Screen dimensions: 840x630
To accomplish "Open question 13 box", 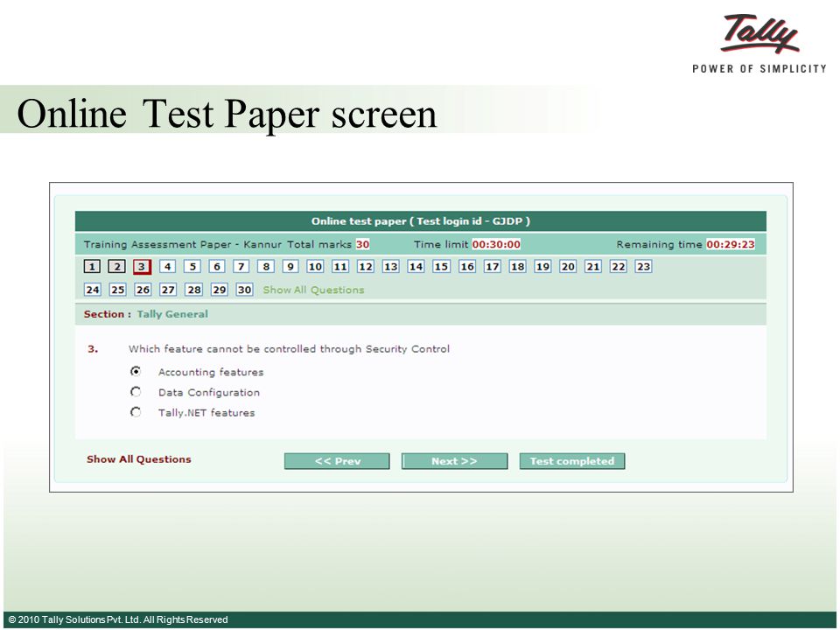I will 390,266.
